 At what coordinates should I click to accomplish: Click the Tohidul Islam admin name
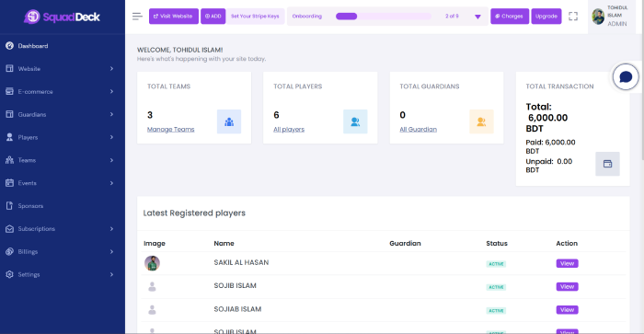[617, 12]
